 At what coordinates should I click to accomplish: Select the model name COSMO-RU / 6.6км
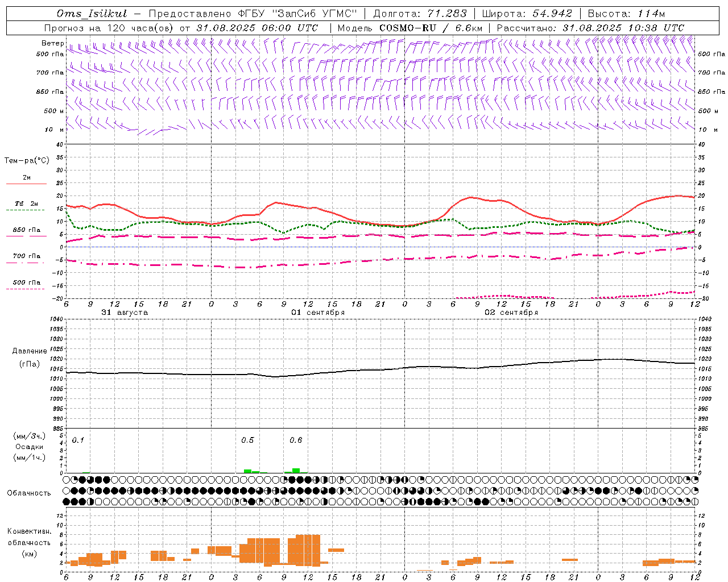(431, 28)
